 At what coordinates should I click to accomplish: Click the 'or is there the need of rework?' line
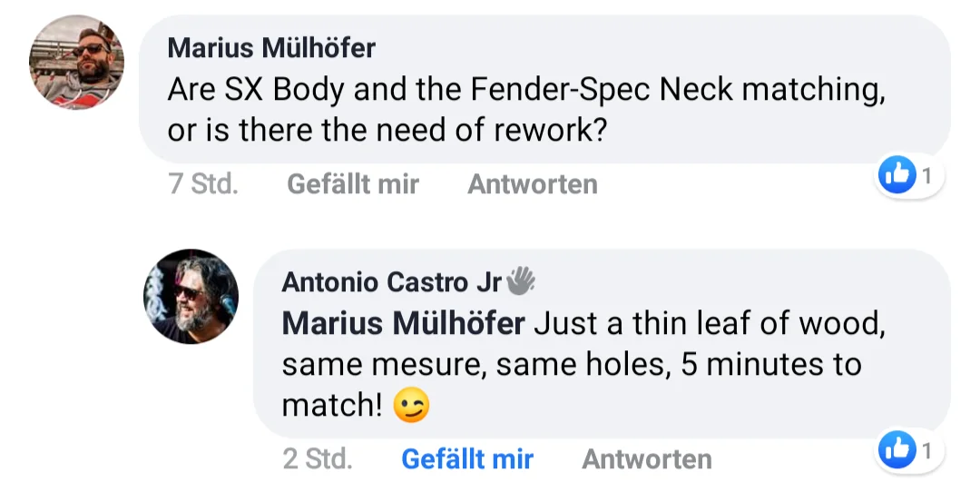pos(387,131)
